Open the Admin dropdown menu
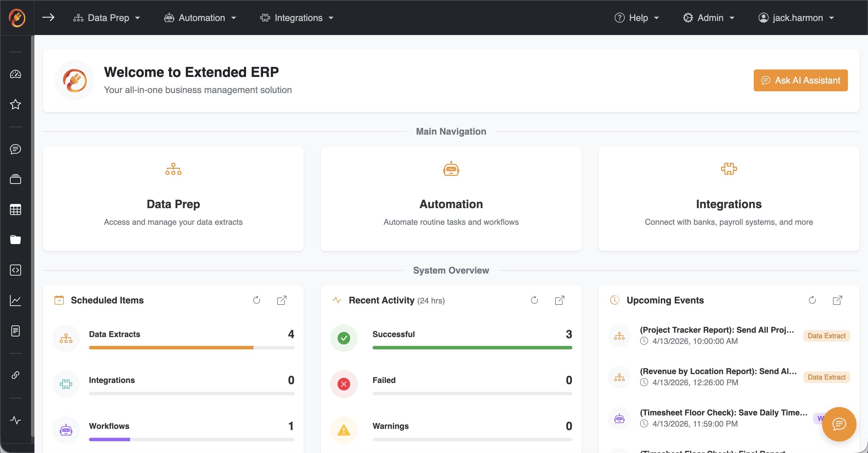This screenshot has height=453, width=868. pyautogui.click(x=709, y=18)
